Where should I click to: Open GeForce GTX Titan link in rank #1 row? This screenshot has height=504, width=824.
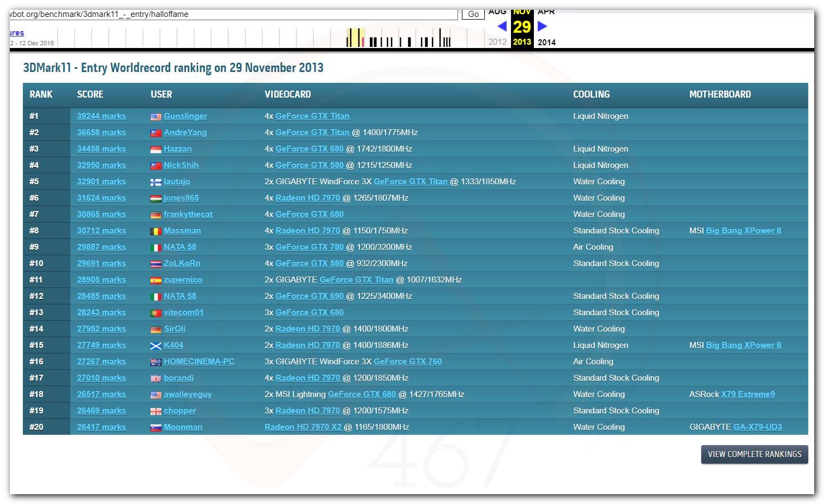click(312, 116)
